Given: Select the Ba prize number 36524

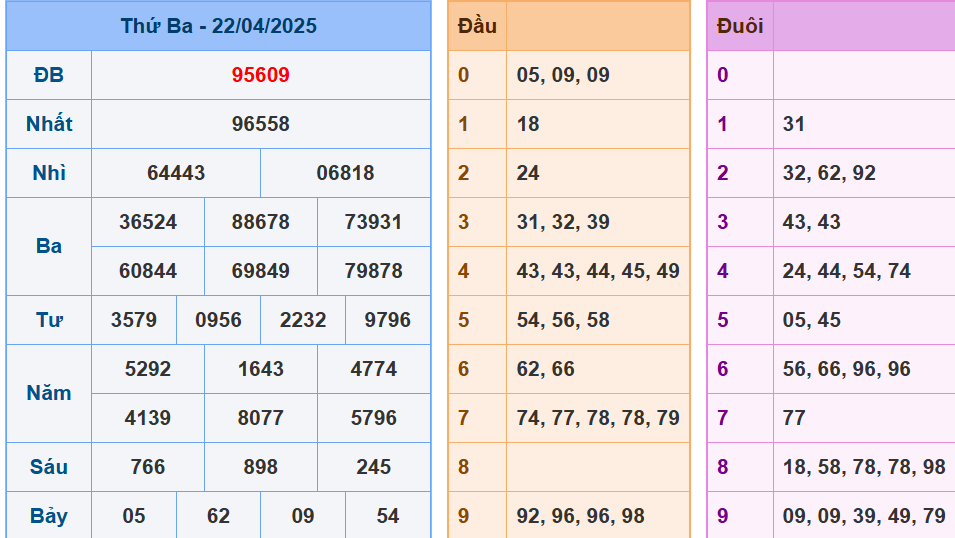Looking at the screenshot, I should 148,222.
